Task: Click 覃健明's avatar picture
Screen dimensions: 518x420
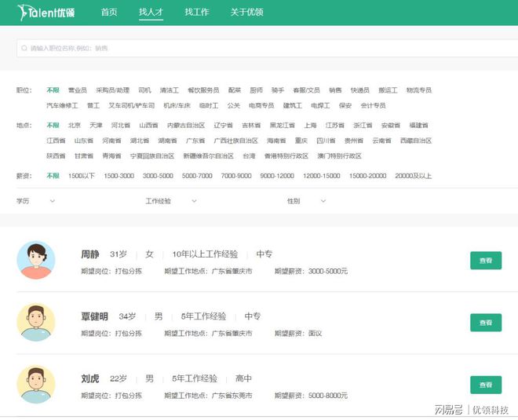Action: click(x=36, y=322)
